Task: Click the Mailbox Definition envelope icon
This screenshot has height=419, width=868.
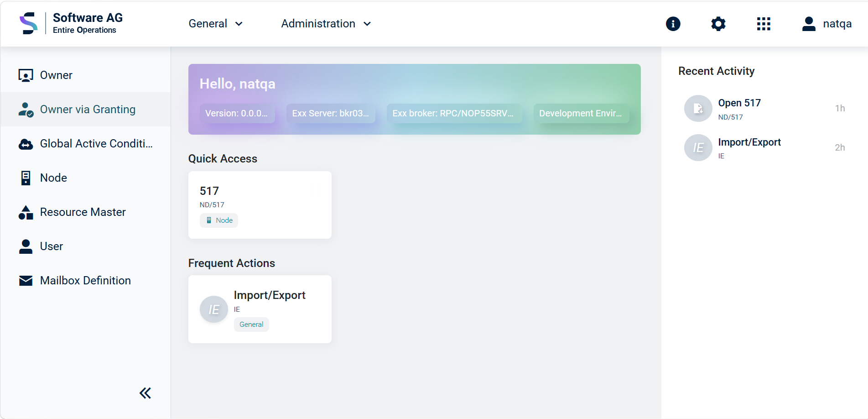Action: tap(26, 281)
